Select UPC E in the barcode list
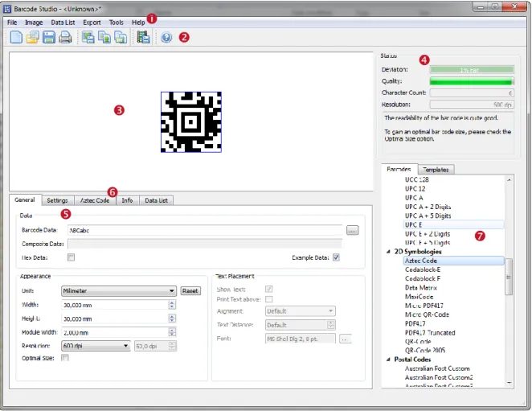Screen dimensions: 532x411 click(x=454, y=224)
